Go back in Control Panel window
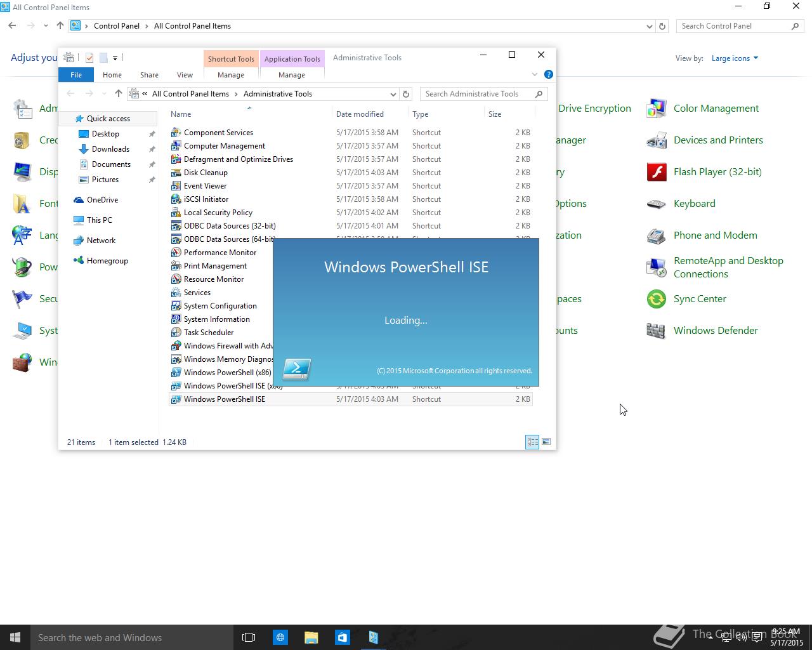 pyautogui.click(x=12, y=26)
